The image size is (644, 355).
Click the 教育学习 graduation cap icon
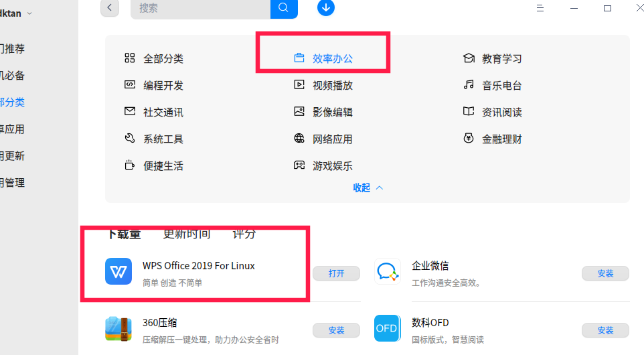[469, 58]
